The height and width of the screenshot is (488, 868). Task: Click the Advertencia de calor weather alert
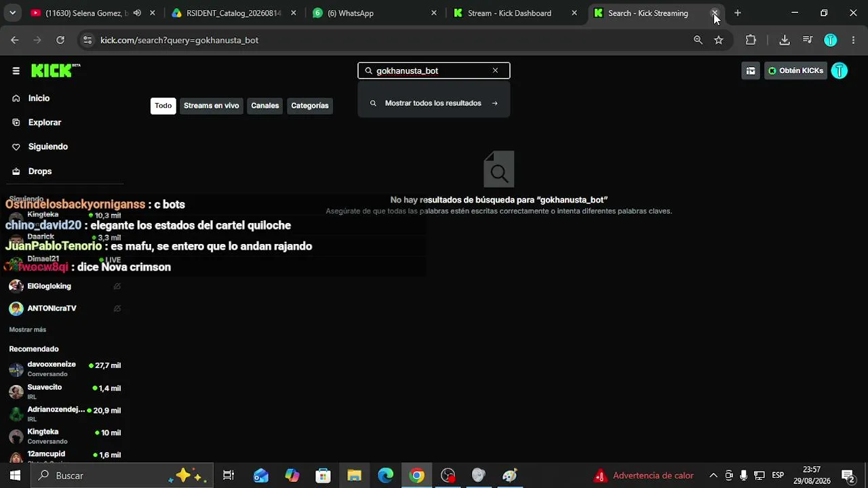point(644,476)
